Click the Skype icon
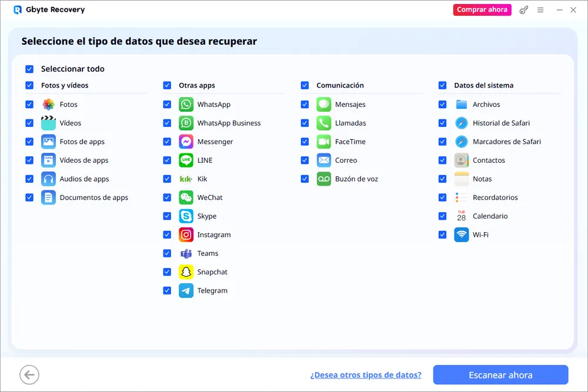588x392 pixels. (186, 216)
